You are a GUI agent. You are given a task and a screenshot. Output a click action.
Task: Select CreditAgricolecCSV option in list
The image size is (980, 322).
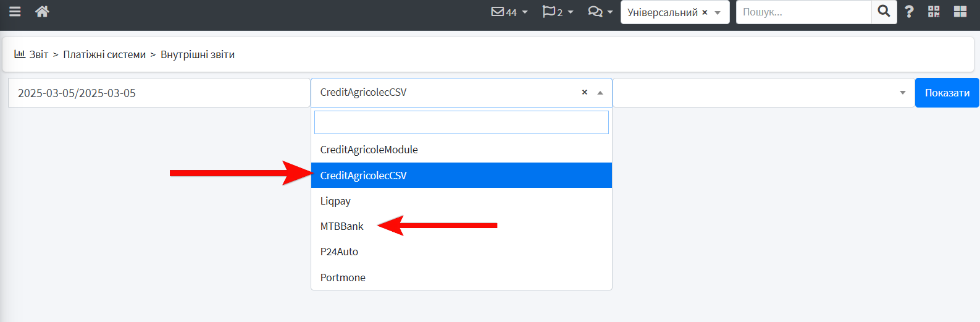pos(461,176)
